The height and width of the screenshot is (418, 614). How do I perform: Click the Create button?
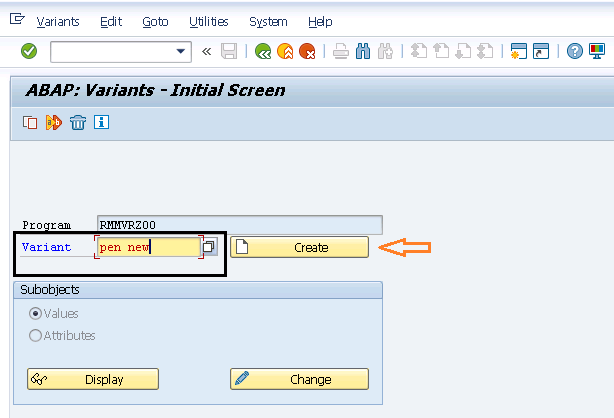(x=300, y=247)
